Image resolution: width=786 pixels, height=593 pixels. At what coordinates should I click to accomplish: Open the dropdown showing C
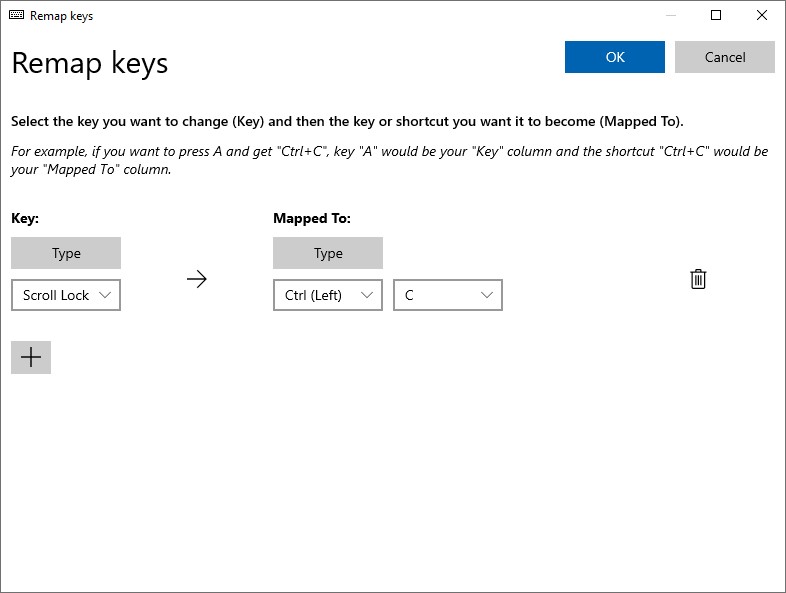(x=448, y=295)
